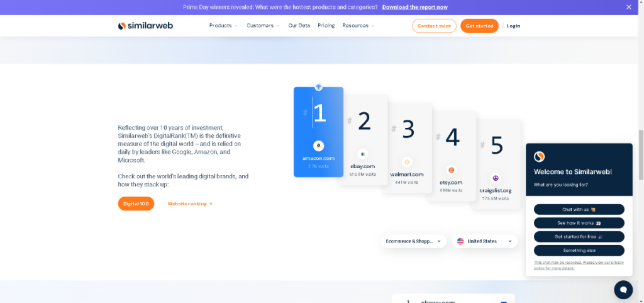644x303 pixels.
Task: Open the Login link
Action: pos(513,26)
